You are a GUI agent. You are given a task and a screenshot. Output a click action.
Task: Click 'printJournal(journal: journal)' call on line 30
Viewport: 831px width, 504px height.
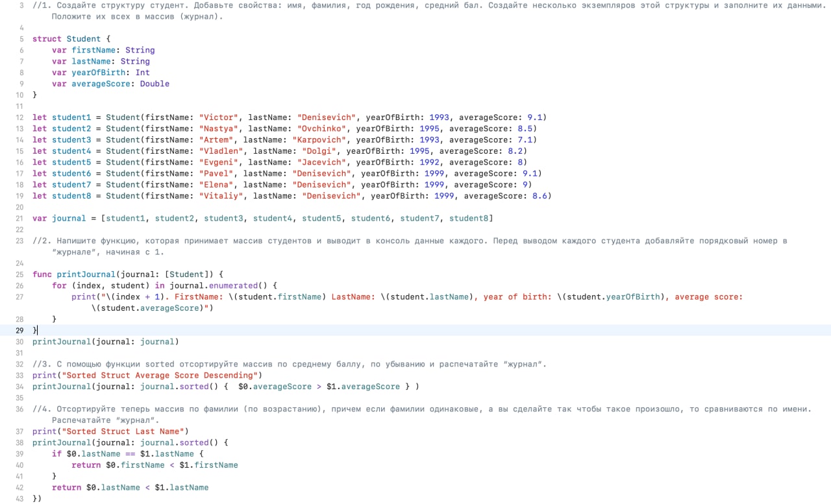click(106, 341)
